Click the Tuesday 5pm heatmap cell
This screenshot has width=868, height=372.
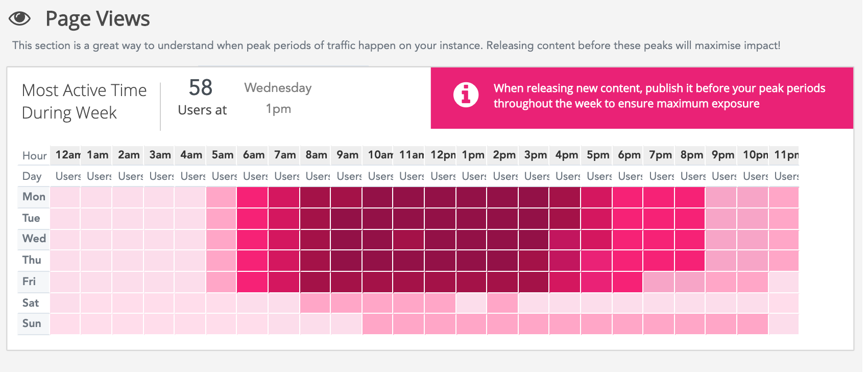tap(597, 219)
